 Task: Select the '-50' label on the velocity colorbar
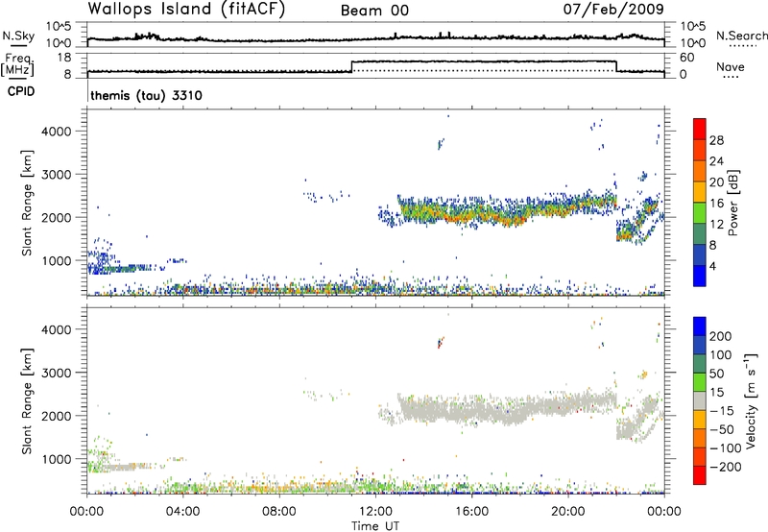coord(721,429)
